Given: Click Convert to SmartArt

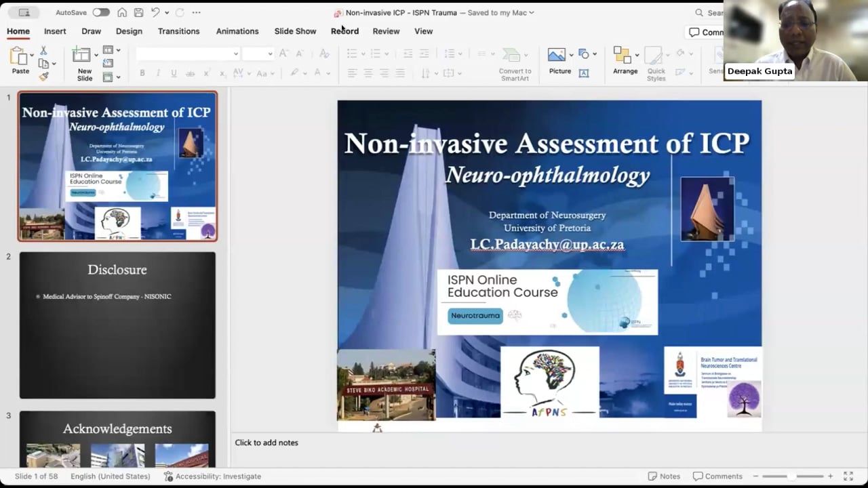Looking at the screenshot, I should (515, 64).
